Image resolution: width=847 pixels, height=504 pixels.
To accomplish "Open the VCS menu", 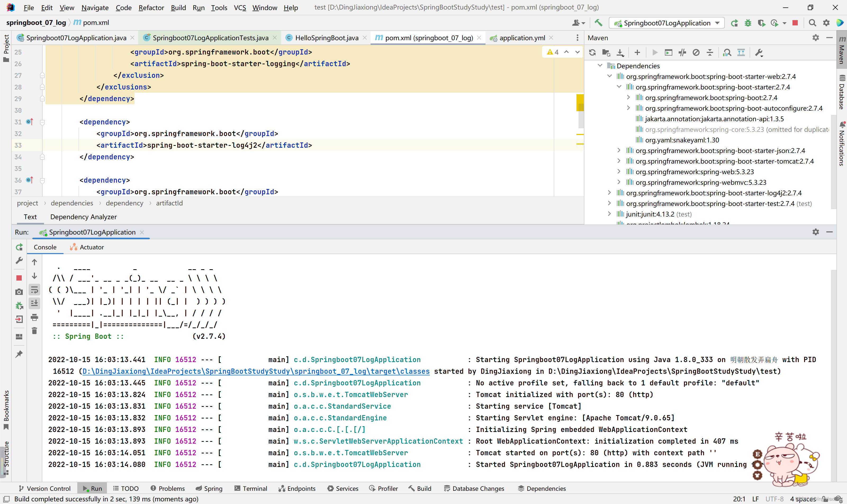I will point(240,7).
